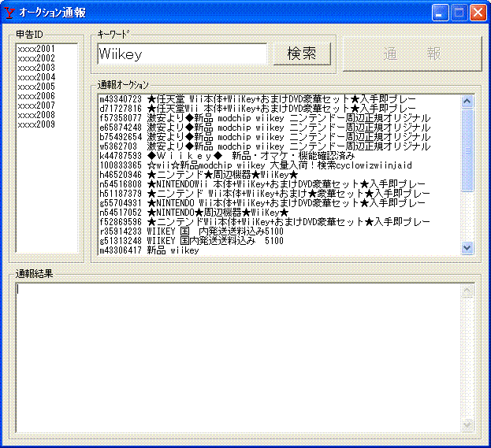This screenshot has width=491, height=448.
Task: Click result area scrollbar down arrow
Action: click(467, 425)
